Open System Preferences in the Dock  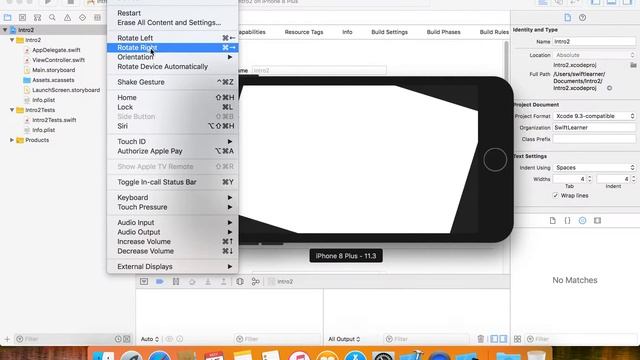pyautogui.click(x=383, y=356)
